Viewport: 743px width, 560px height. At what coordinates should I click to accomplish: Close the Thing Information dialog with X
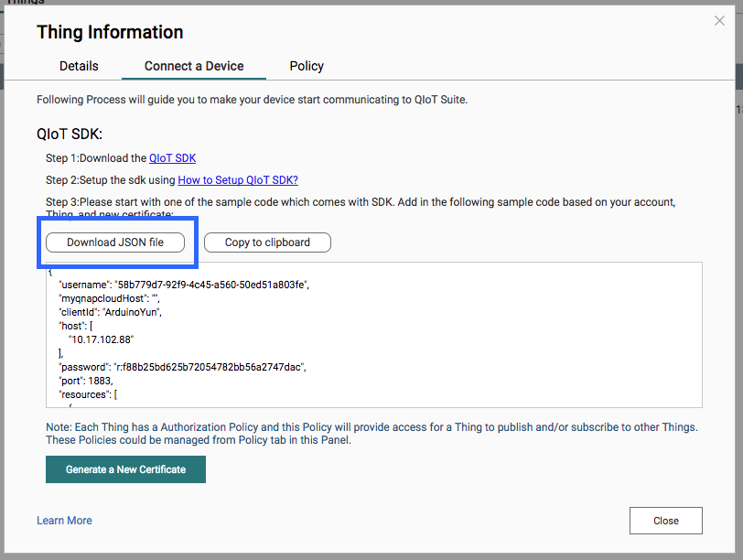coord(719,21)
